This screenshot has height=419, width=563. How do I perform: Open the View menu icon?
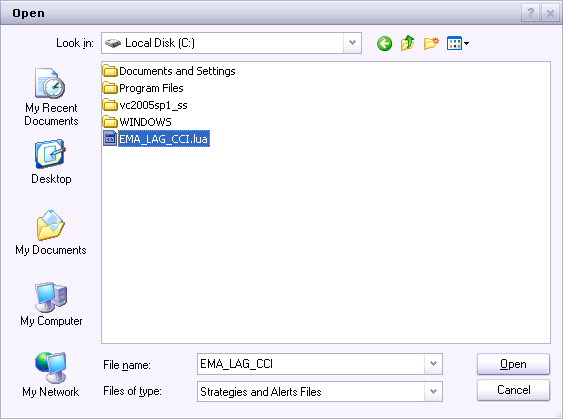click(457, 43)
